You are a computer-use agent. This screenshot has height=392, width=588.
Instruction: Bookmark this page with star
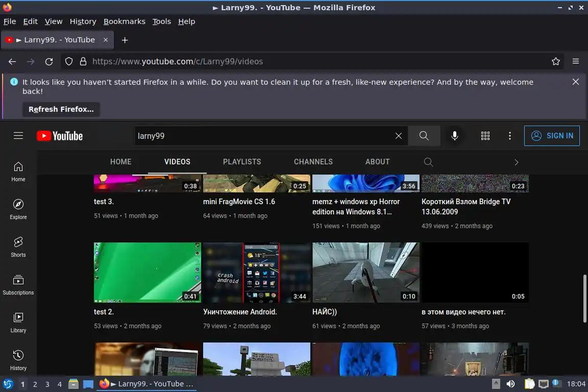click(x=556, y=62)
